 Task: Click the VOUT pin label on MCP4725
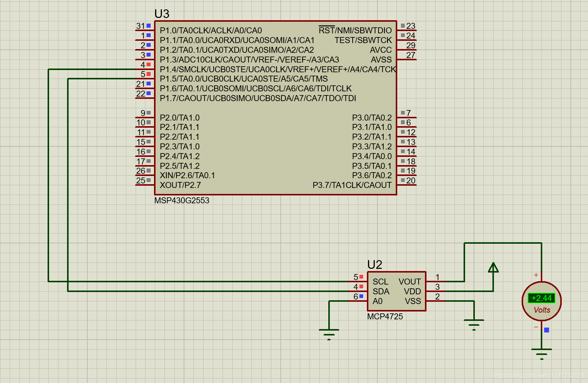point(410,282)
